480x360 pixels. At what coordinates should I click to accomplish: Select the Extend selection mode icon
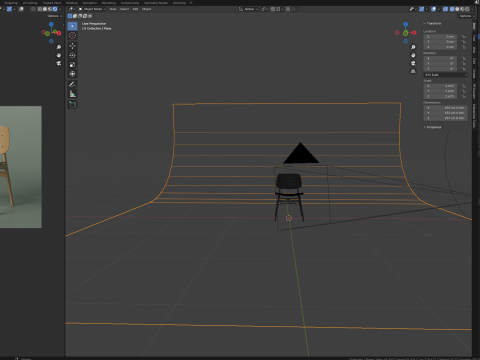click(75, 16)
